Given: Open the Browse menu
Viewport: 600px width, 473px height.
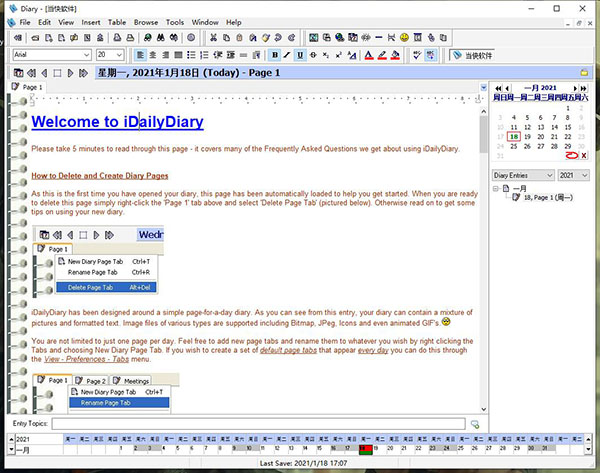Looking at the screenshot, I should tap(146, 22).
